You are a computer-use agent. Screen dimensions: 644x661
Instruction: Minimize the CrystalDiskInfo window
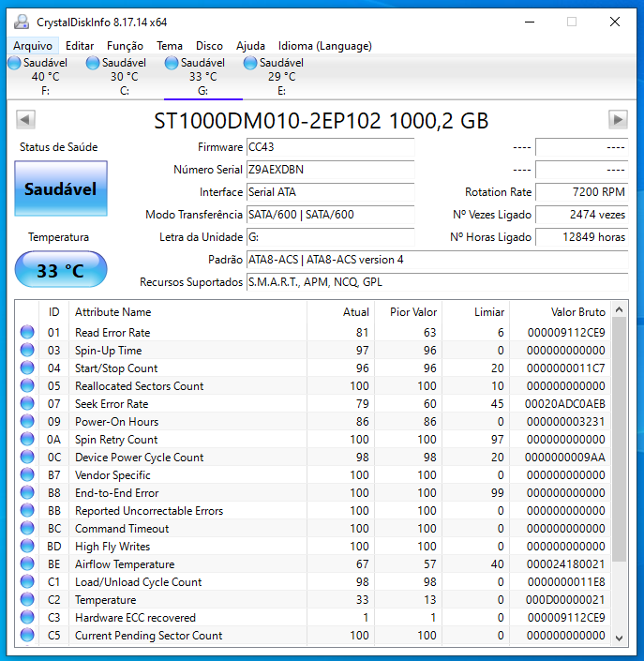tap(530, 22)
